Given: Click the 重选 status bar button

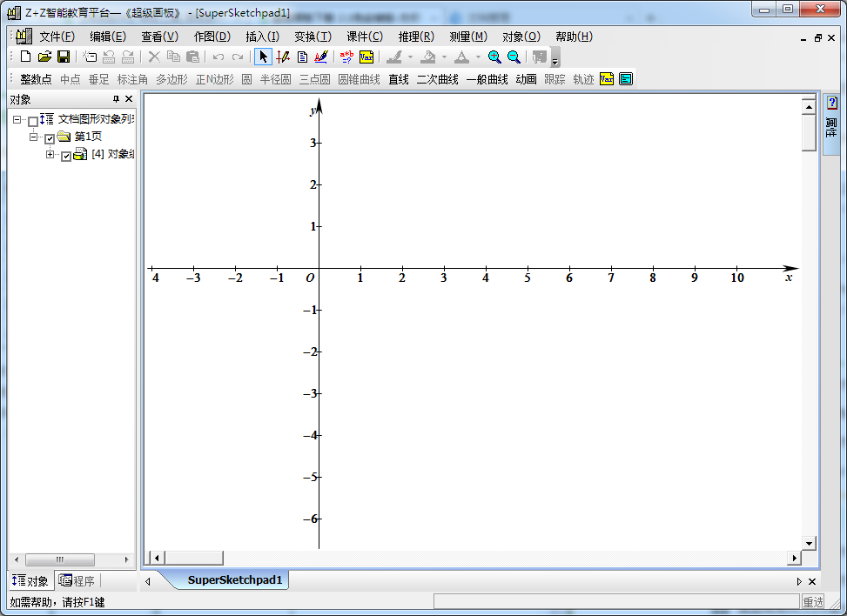Looking at the screenshot, I should pos(813,601).
